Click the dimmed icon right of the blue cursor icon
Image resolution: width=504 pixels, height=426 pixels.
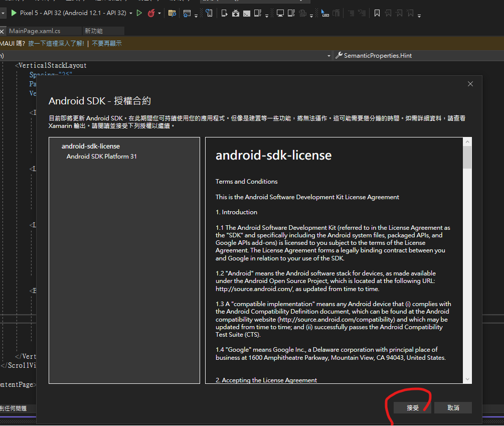[336, 13]
